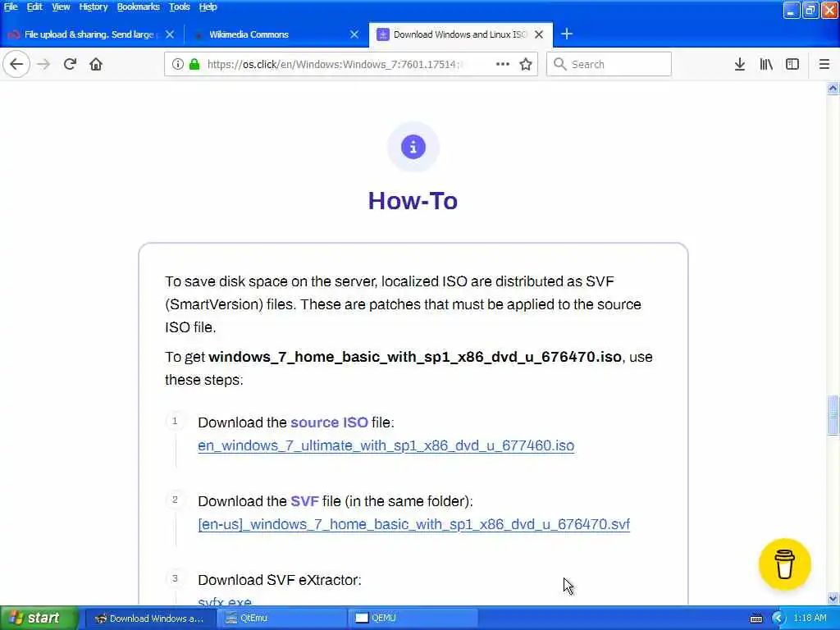Download the home_basic .svf file link
The width and height of the screenshot is (840, 630).
pyautogui.click(x=413, y=524)
